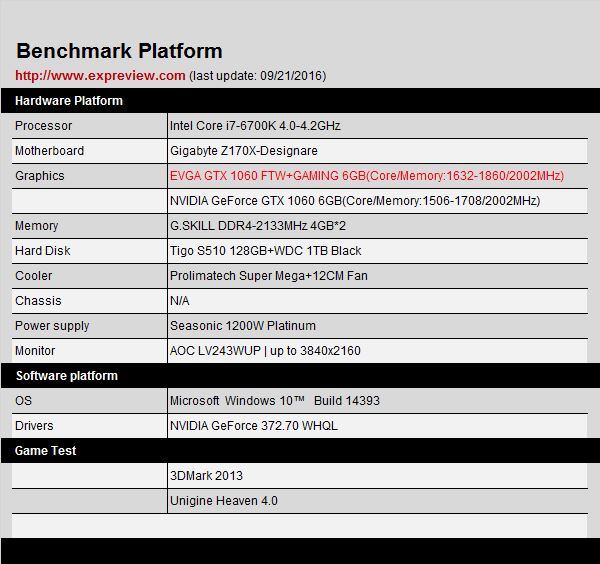Click the Game Test section header
Image resolution: width=600 pixels, height=564 pixels.
45,451
